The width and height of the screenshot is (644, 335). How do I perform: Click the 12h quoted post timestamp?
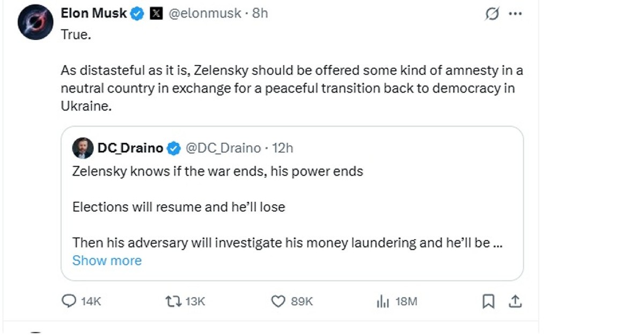click(282, 148)
